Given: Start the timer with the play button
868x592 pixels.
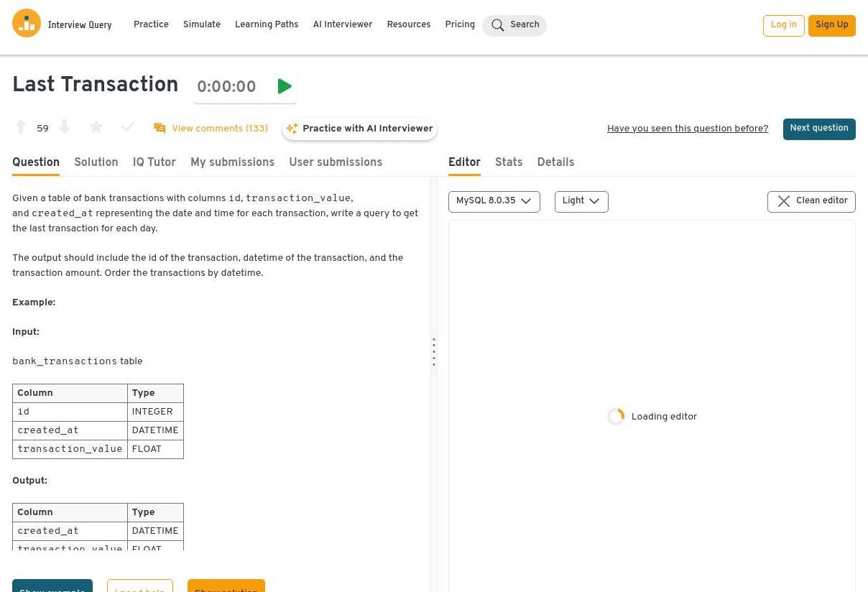Looking at the screenshot, I should click(x=285, y=87).
